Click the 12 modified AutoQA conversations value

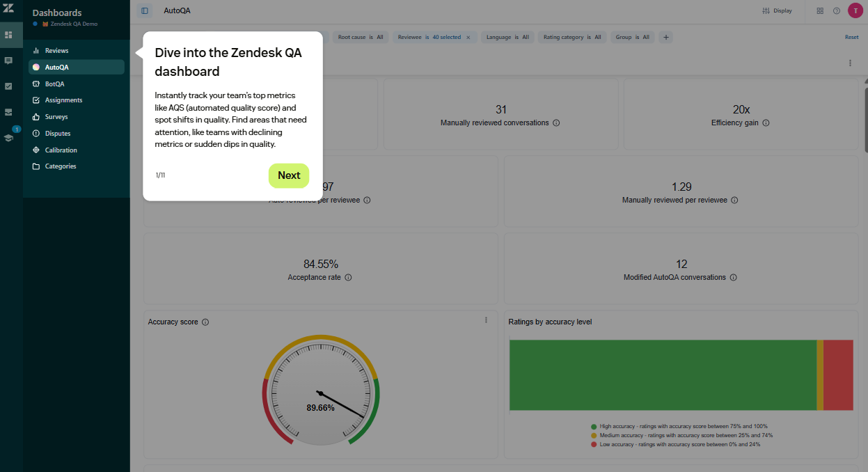click(681, 265)
